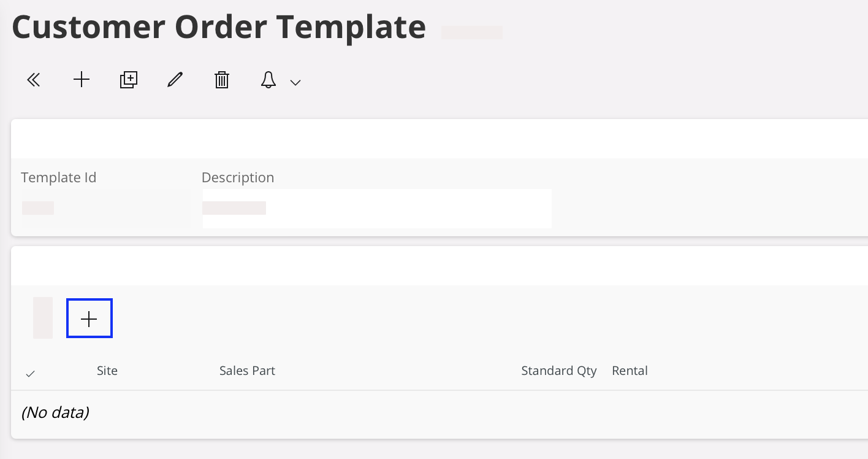Screen dimensions: 868x459
Task: Delete the template with the trash icon
Action: tap(222, 80)
